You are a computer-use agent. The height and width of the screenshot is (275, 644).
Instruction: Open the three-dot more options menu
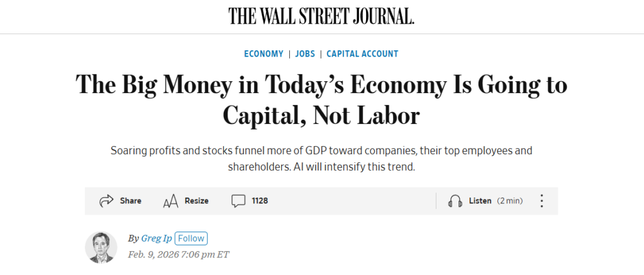coord(541,201)
